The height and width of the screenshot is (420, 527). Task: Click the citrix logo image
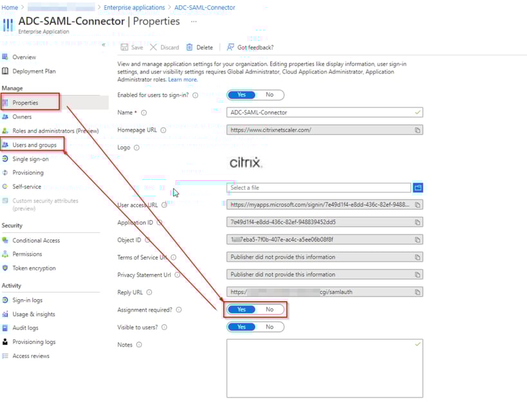(x=245, y=163)
